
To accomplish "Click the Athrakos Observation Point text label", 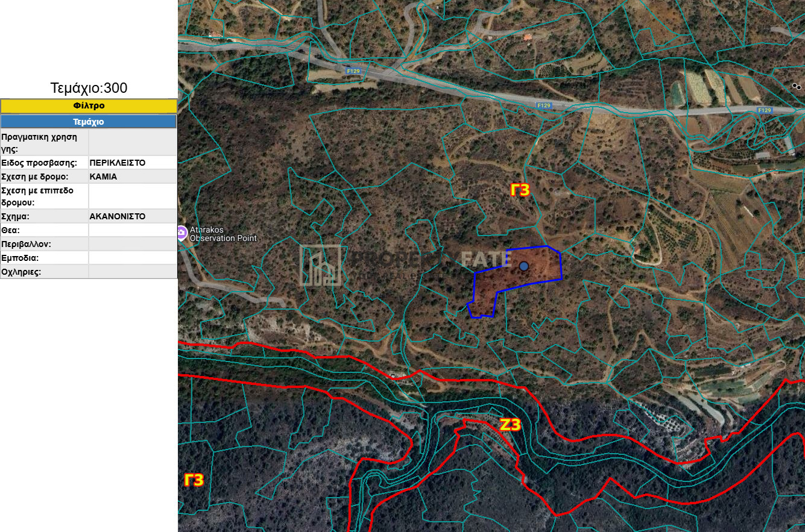I will coord(223,234).
